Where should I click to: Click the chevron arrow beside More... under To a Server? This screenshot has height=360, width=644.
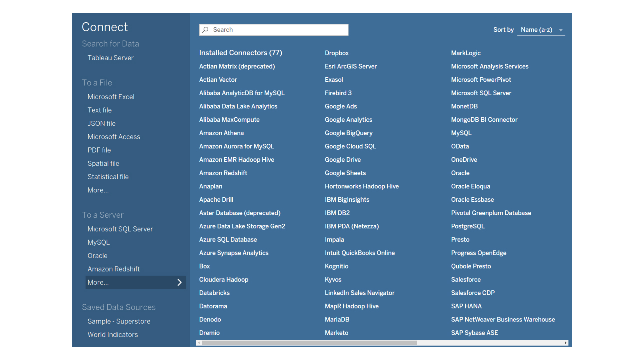pos(179,283)
